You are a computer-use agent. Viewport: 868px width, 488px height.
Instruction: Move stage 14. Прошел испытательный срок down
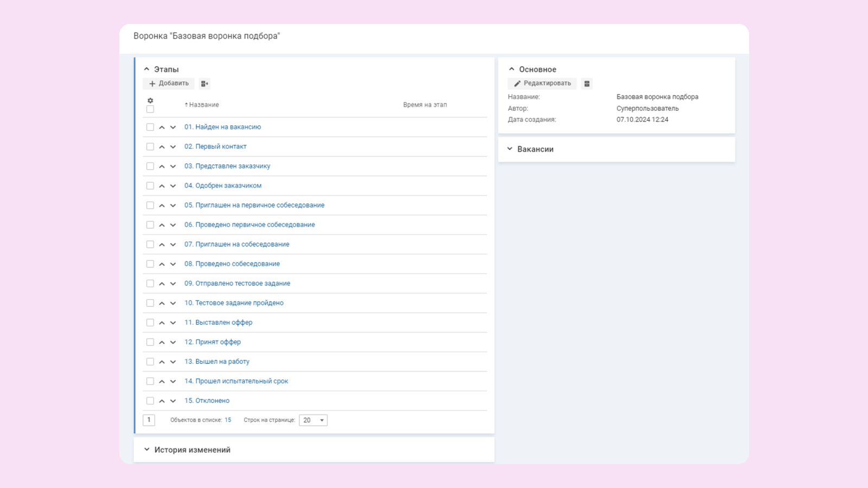(173, 381)
